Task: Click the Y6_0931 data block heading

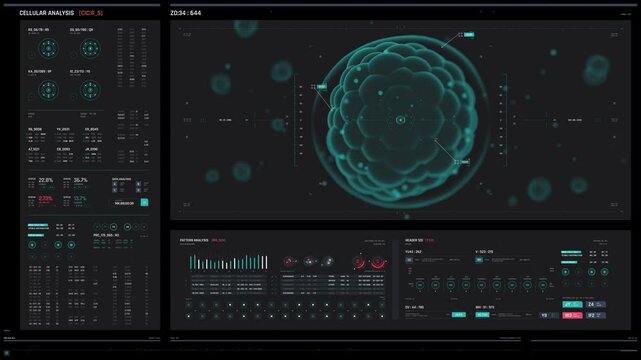Action: (x=63, y=129)
